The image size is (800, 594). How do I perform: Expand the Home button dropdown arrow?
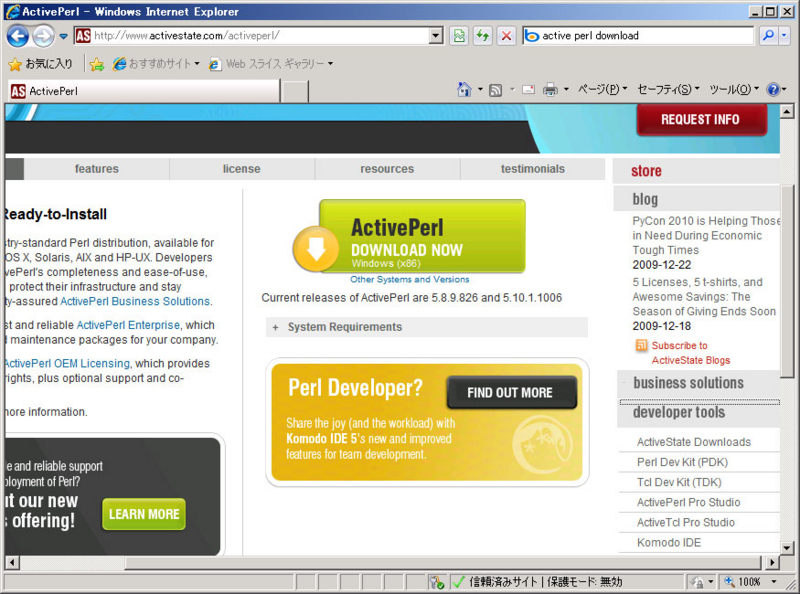click(x=480, y=90)
